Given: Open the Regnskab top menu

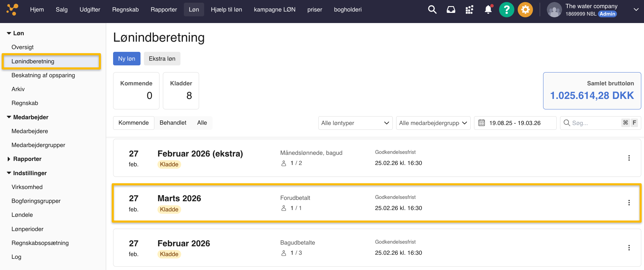Looking at the screenshot, I should click(x=125, y=9).
